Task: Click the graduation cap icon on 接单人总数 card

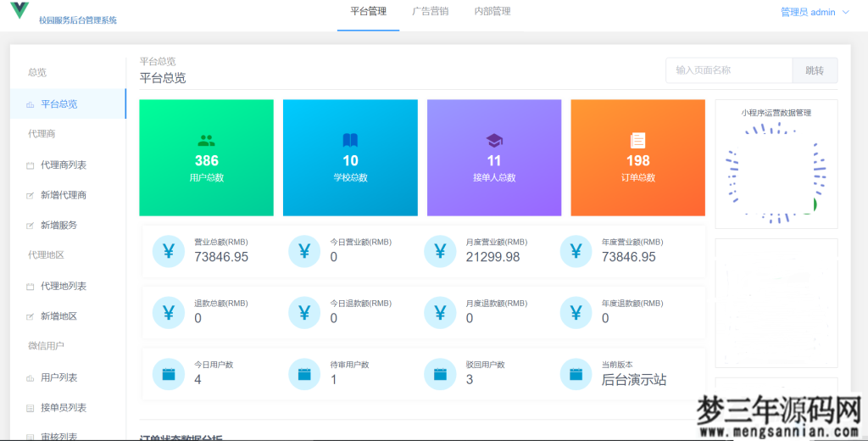Action: [494, 141]
